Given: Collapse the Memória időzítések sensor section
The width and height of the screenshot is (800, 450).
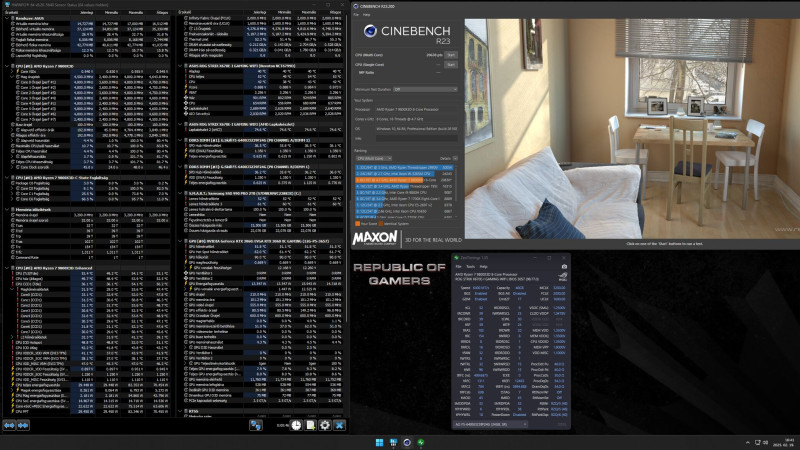Looking at the screenshot, I should pos(7,209).
